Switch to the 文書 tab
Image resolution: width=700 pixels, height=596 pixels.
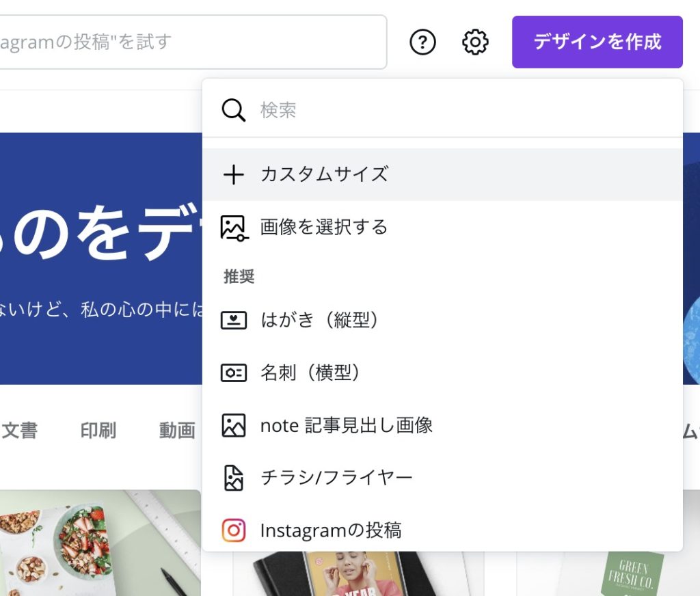tap(19, 431)
